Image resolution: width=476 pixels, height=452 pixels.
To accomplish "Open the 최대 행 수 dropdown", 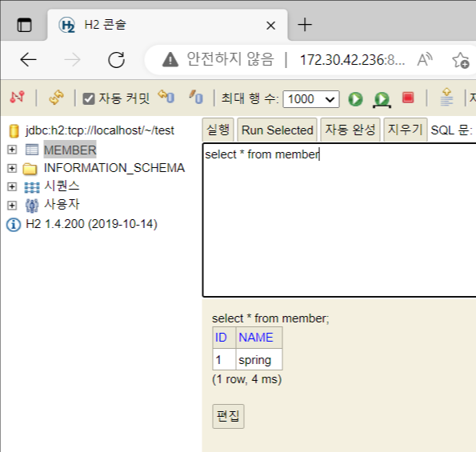I will (311, 99).
